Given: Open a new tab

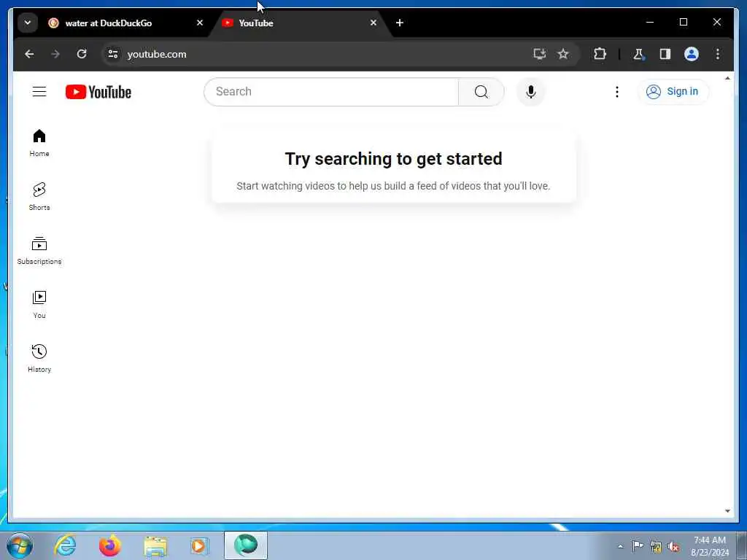Looking at the screenshot, I should pos(400,23).
